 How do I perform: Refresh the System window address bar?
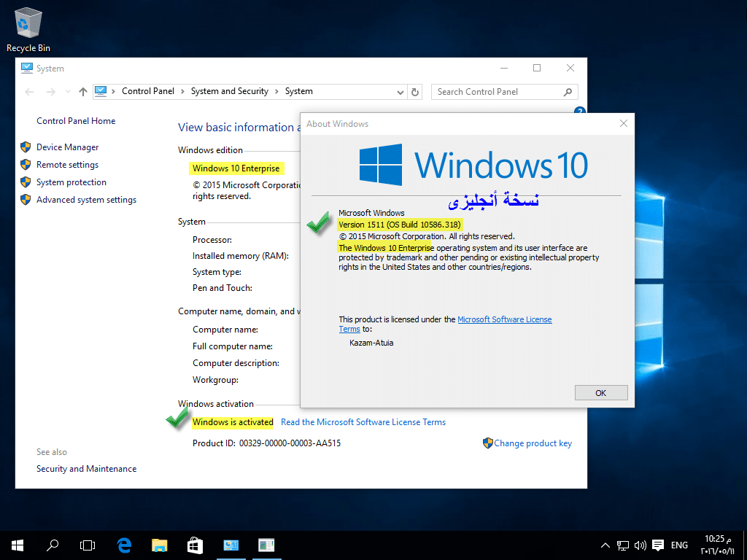pyautogui.click(x=415, y=92)
